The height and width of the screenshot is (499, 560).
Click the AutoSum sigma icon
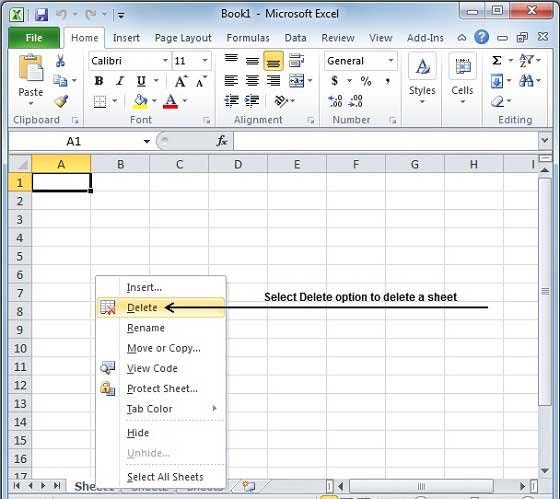497,60
